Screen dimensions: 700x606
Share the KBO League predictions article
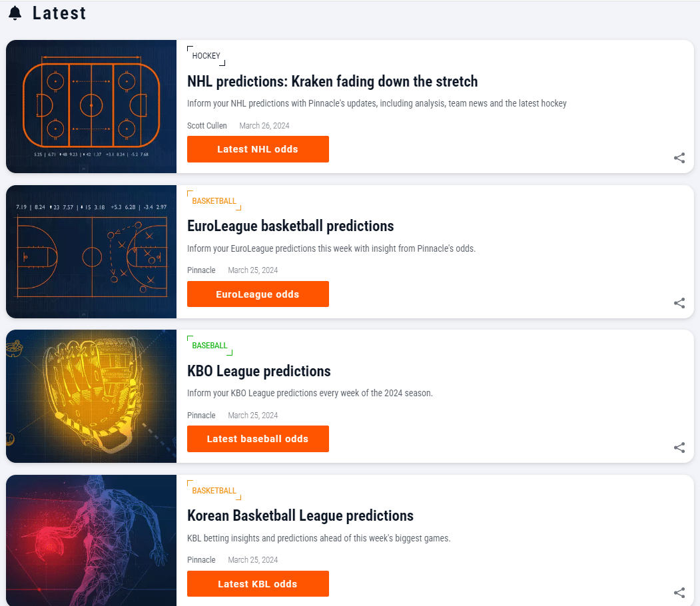(679, 448)
